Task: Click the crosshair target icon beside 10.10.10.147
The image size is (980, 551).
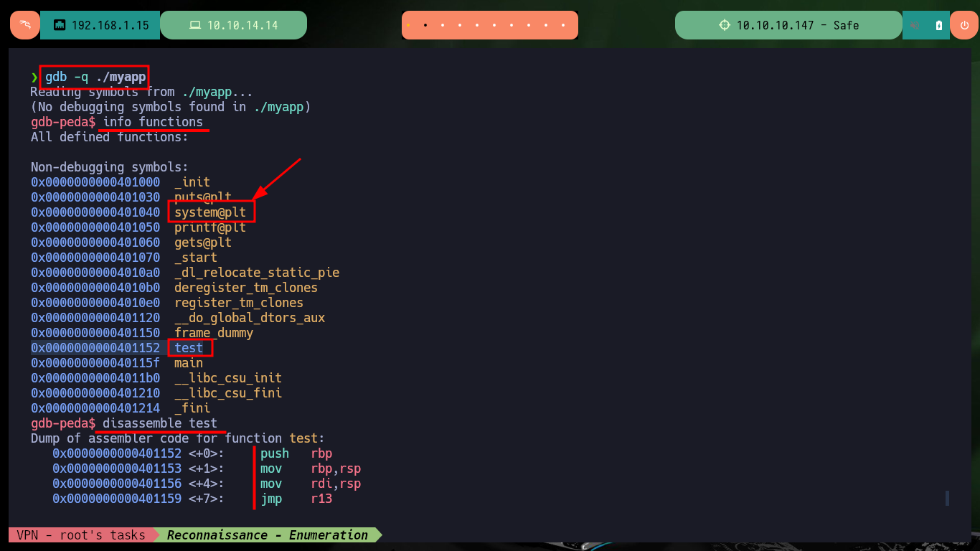Action: point(725,25)
